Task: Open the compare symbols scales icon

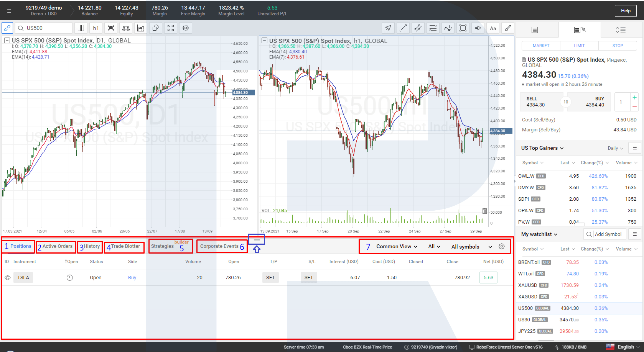Action: point(126,28)
